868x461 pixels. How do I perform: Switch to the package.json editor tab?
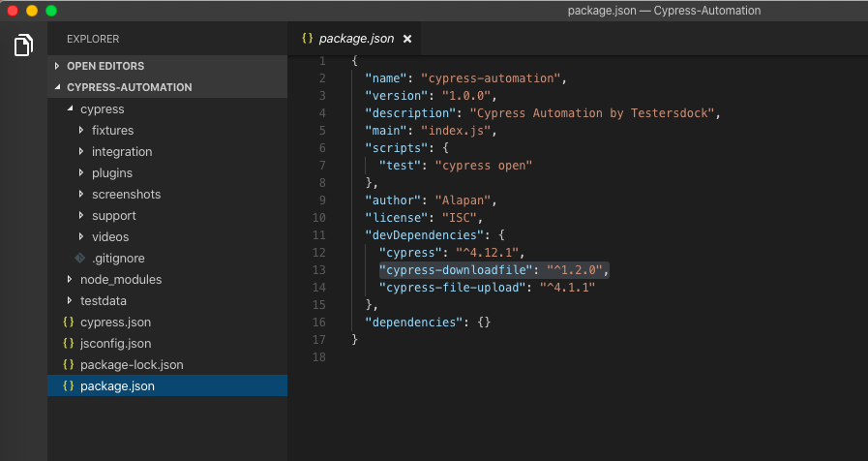[x=356, y=39]
